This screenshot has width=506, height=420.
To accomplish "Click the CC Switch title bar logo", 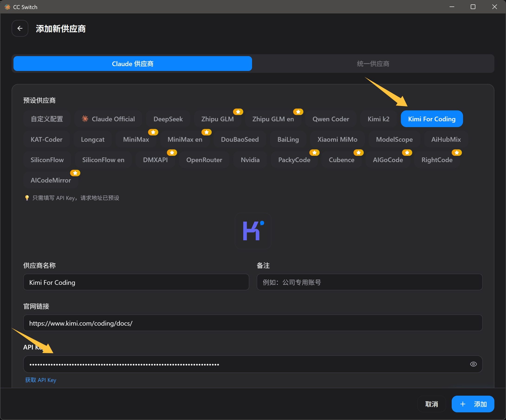I will [7, 7].
